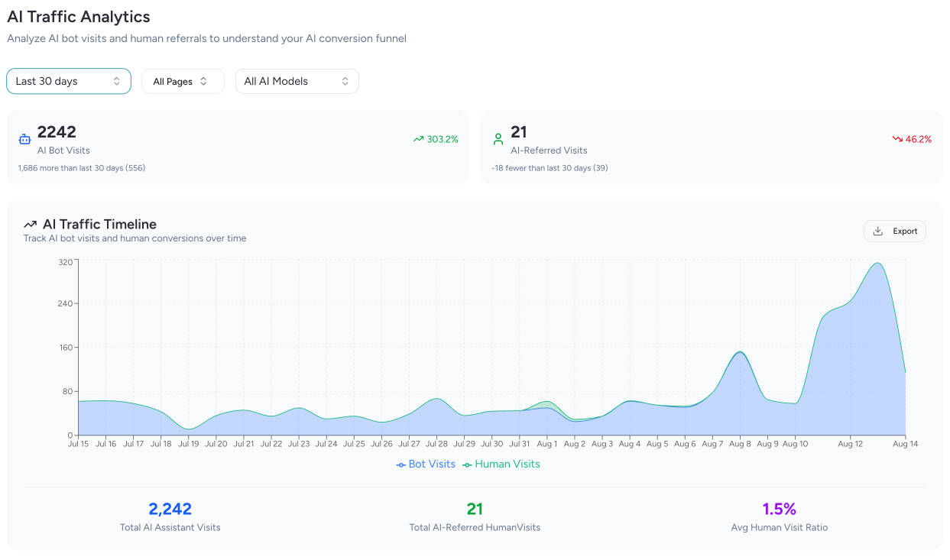Click the person icon beside AI-Referred Visits
The image size is (950, 560).
[x=498, y=139]
